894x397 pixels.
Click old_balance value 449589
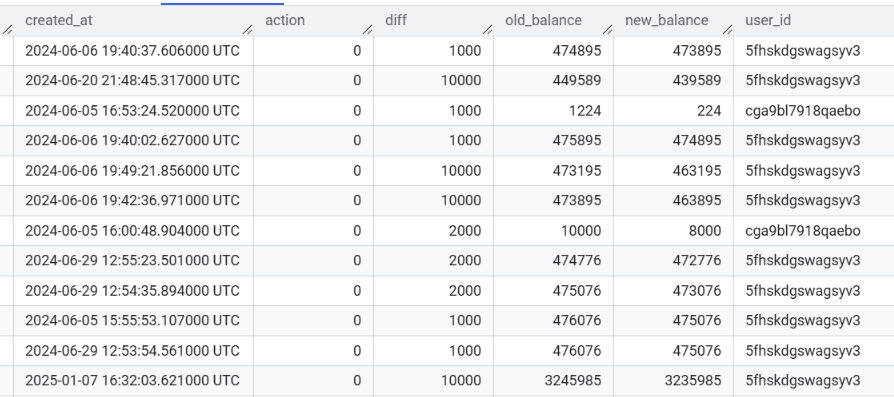point(576,80)
